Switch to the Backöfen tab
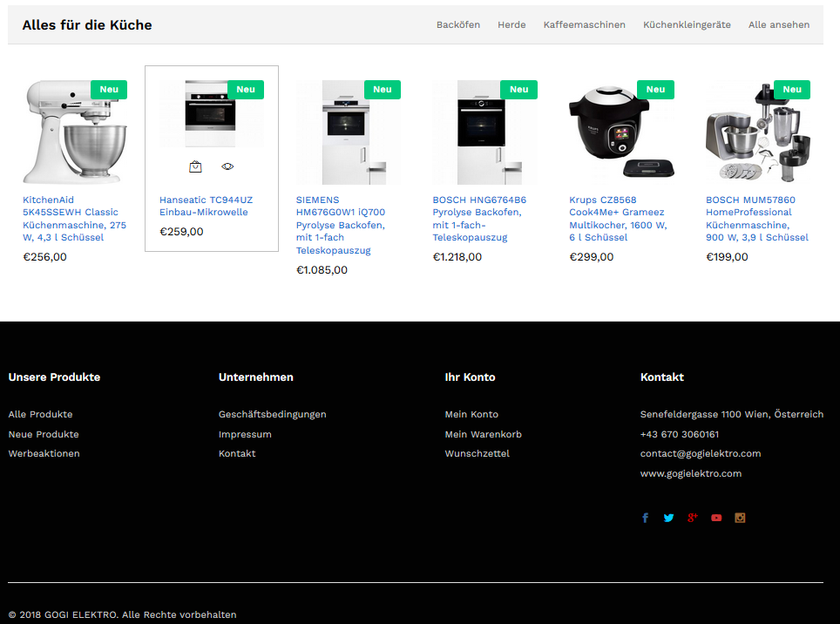 coord(458,24)
